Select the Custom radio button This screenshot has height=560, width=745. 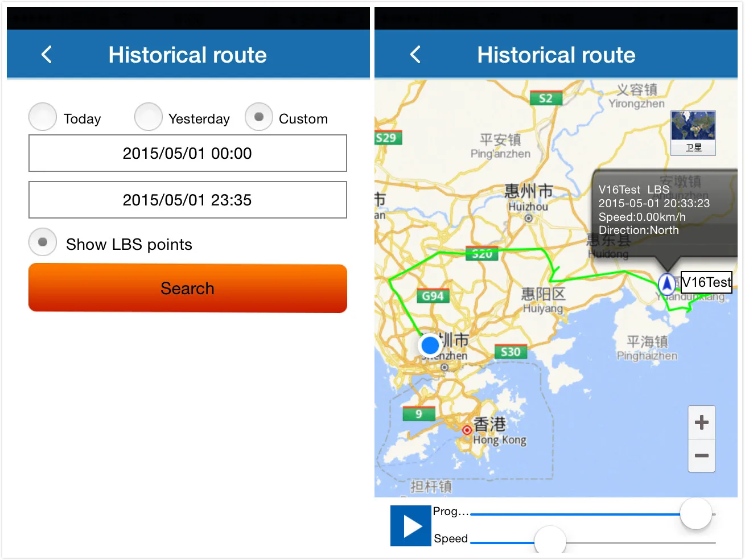click(259, 117)
